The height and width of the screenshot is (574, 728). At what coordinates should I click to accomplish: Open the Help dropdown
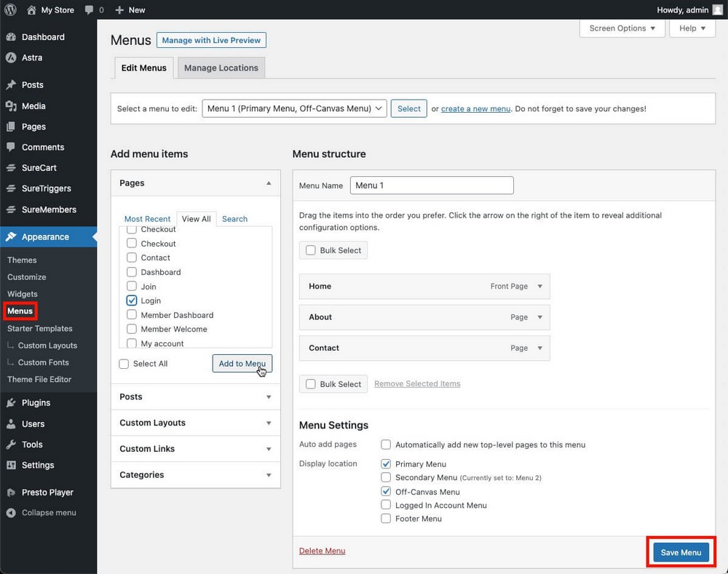[x=692, y=28]
